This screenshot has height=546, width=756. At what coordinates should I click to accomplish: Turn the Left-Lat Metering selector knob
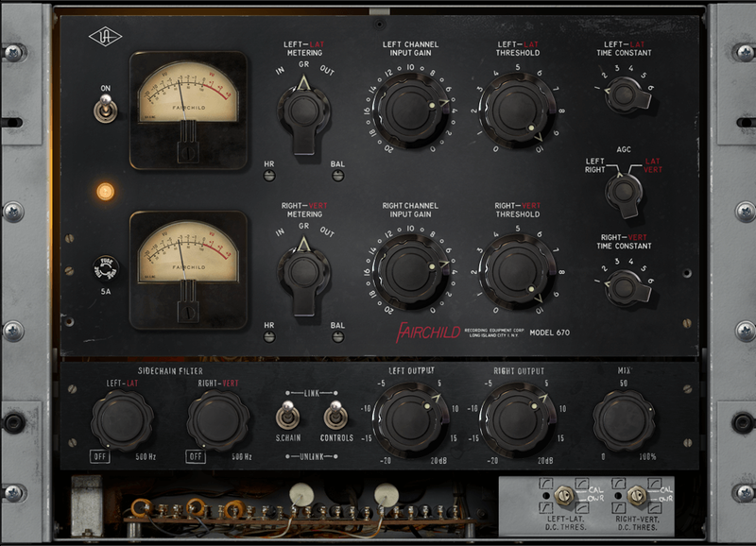click(303, 114)
